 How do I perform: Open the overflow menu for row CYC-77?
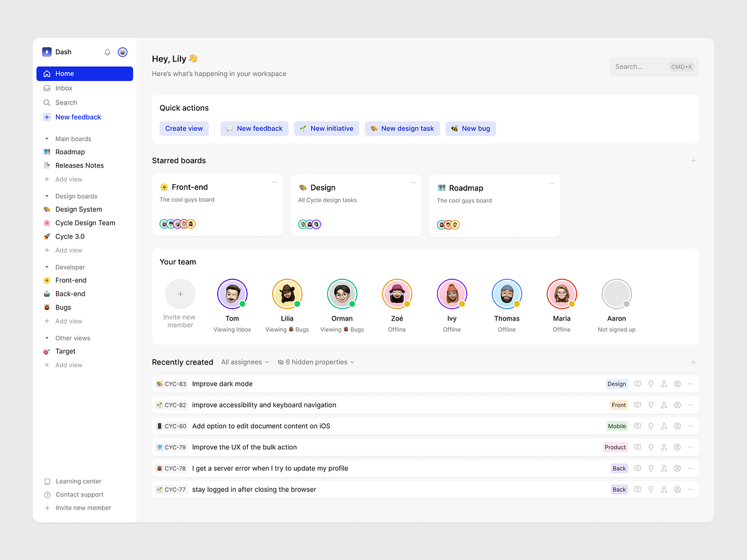pyautogui.click(x=690, y=489)
